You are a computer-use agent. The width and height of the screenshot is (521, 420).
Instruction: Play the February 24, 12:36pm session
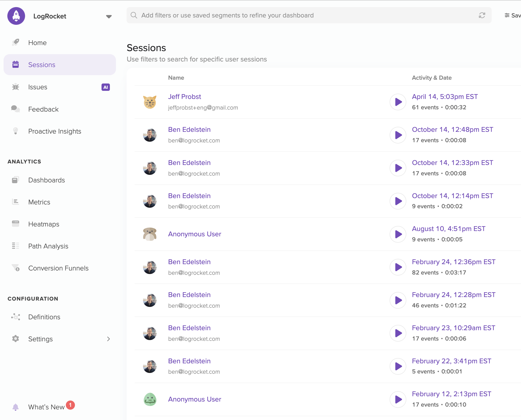point(398,267)
